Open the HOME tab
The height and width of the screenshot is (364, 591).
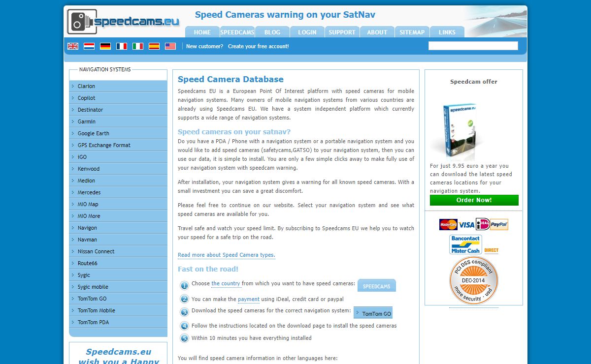(x=202, y=32)
